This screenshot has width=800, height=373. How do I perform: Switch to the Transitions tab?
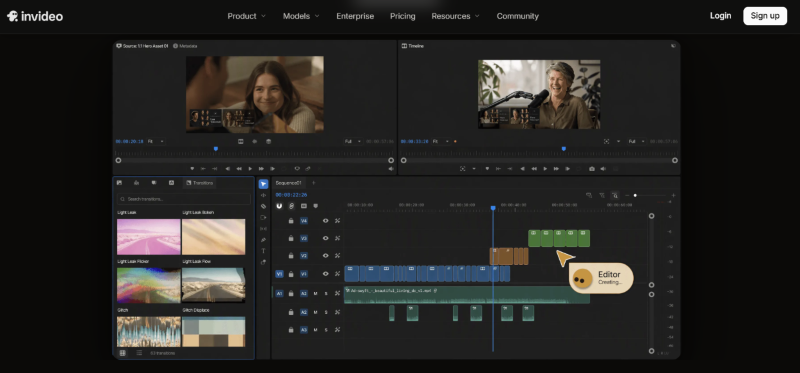coord(199,183)
